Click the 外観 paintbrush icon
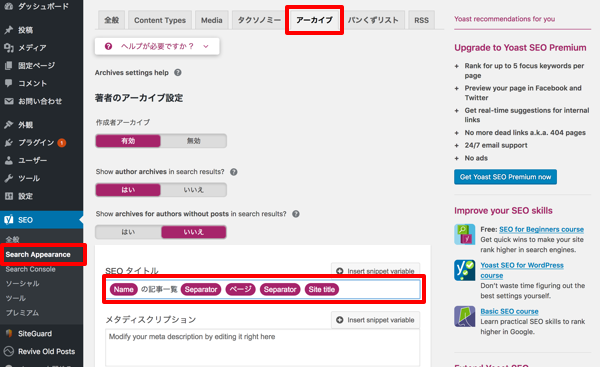Image resolution: width=600 pixels, height=367 pixels. point(9,124)
